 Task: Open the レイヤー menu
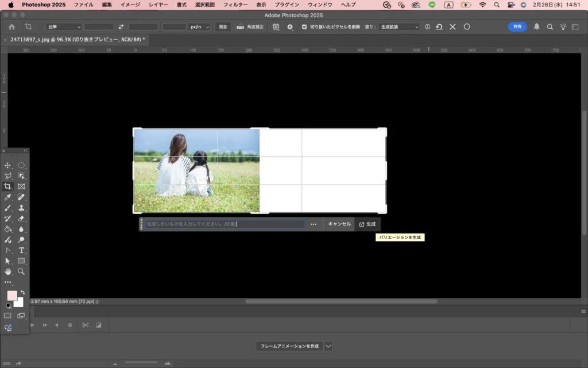pyautogui.click(x=158, y=5)
